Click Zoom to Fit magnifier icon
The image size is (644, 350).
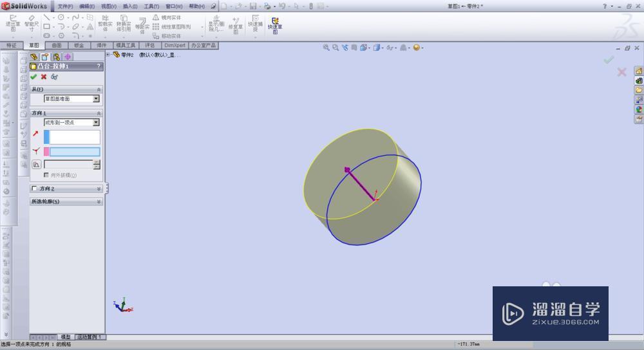point(326,48)
